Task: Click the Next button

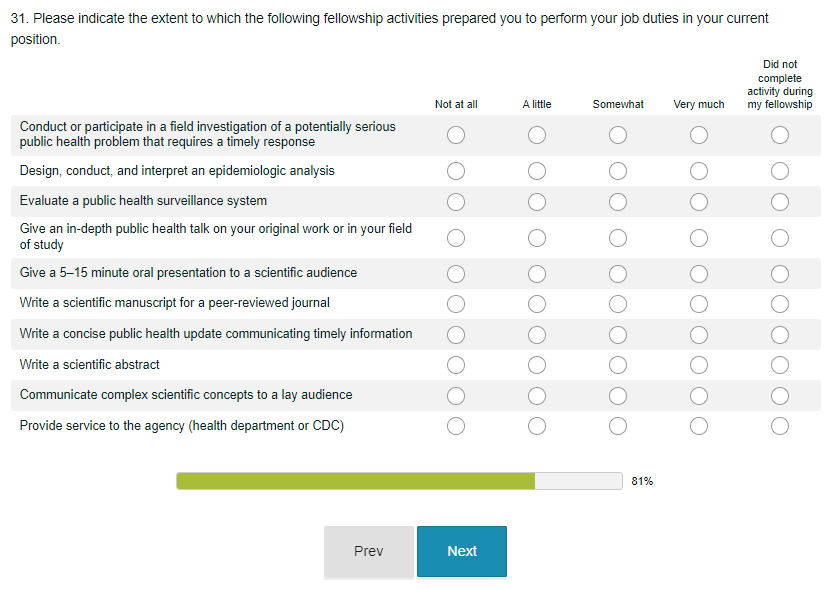Action: tap(462, 551)
